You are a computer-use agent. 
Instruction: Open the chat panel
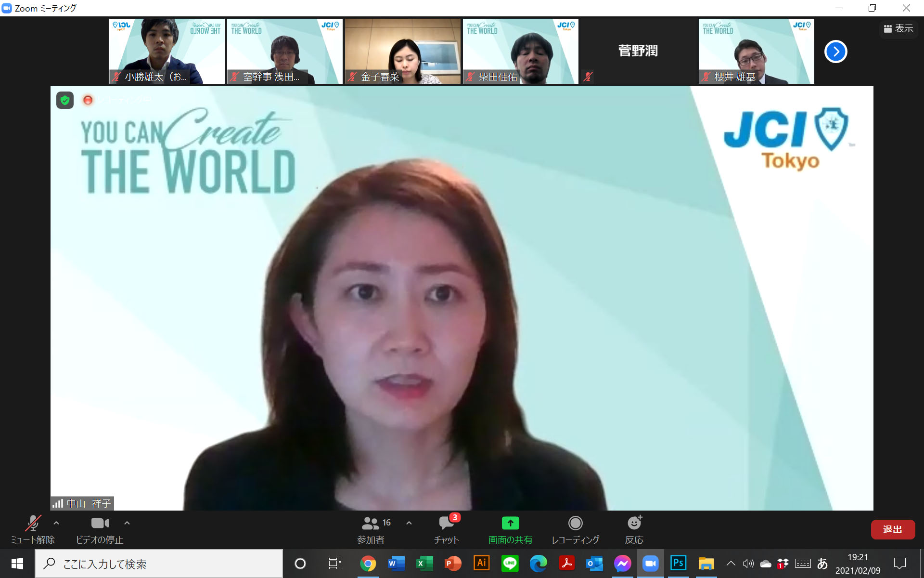(447, 529)
